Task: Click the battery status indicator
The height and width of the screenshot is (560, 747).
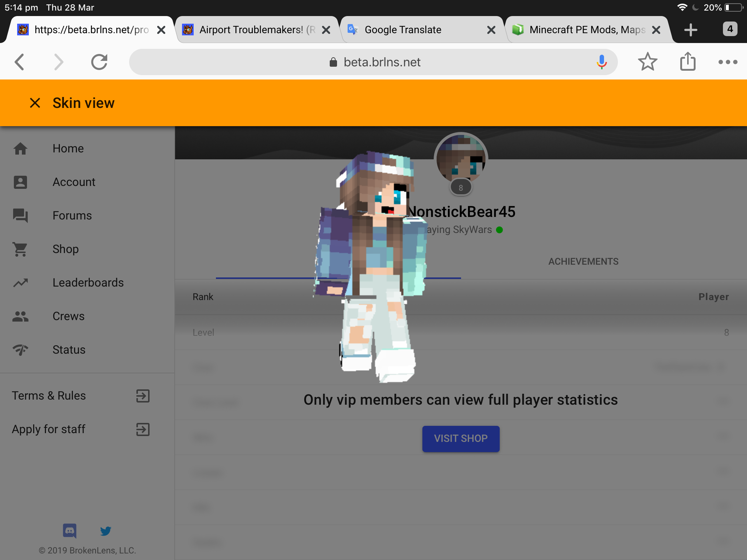Action: [x=734, y=7]
